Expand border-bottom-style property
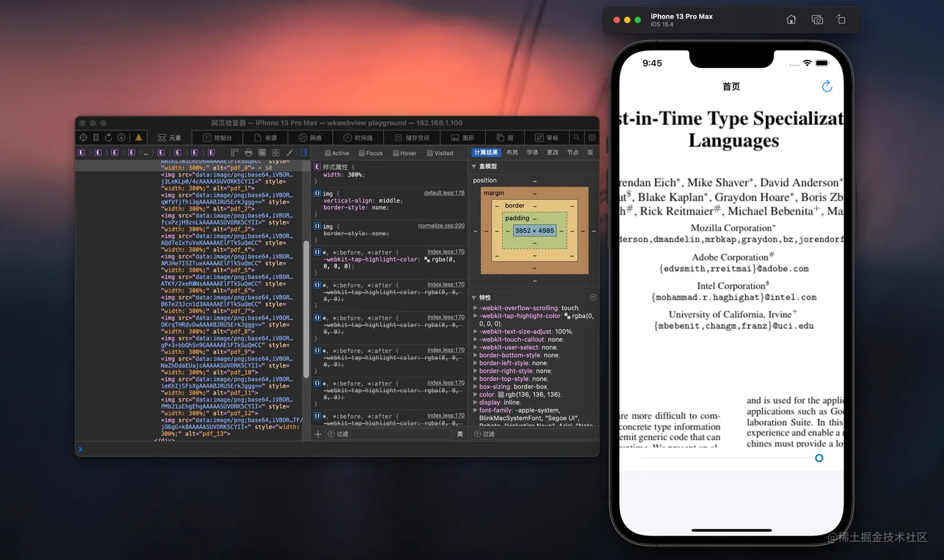 [x=475, y=355]
